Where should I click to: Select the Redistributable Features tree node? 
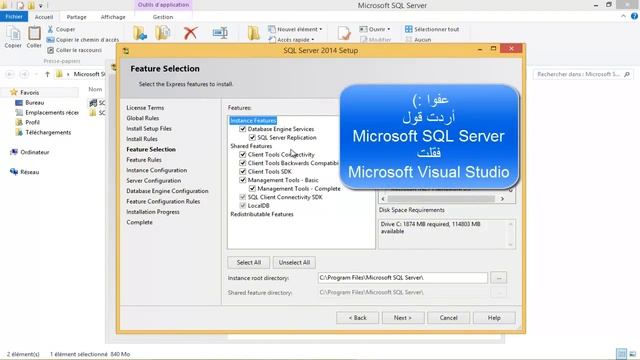(262, 214)
